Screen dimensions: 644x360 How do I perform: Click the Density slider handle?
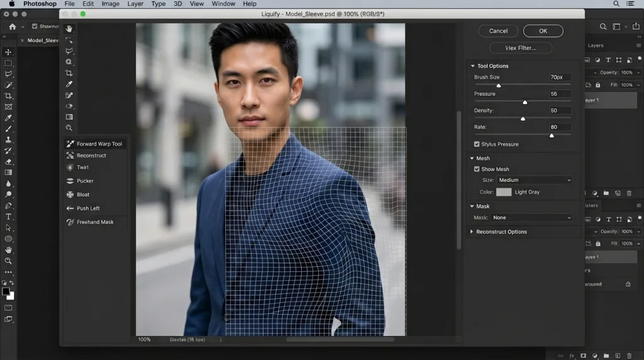click(x=523, y=119)
